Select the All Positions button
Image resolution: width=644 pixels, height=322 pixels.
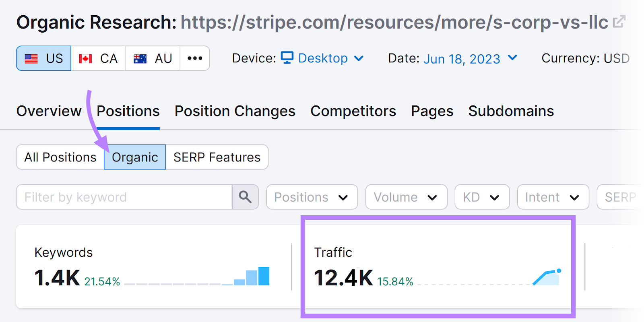(60, 157)
